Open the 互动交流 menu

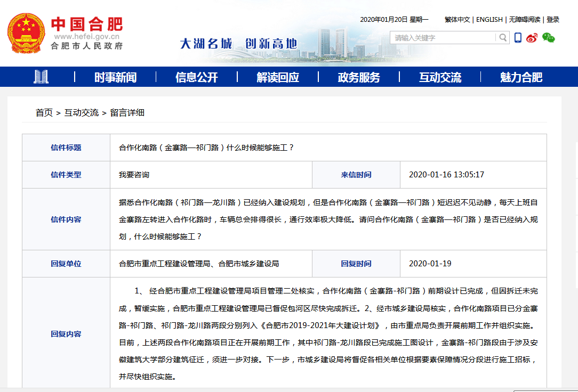point(440,77)
